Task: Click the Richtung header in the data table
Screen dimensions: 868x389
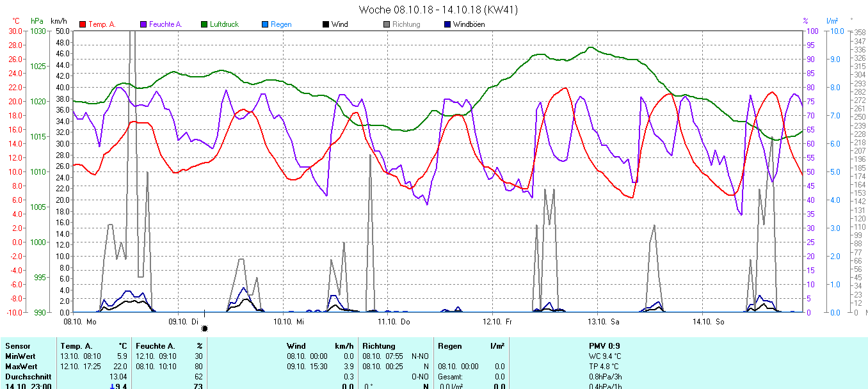Action: point(379,346)
